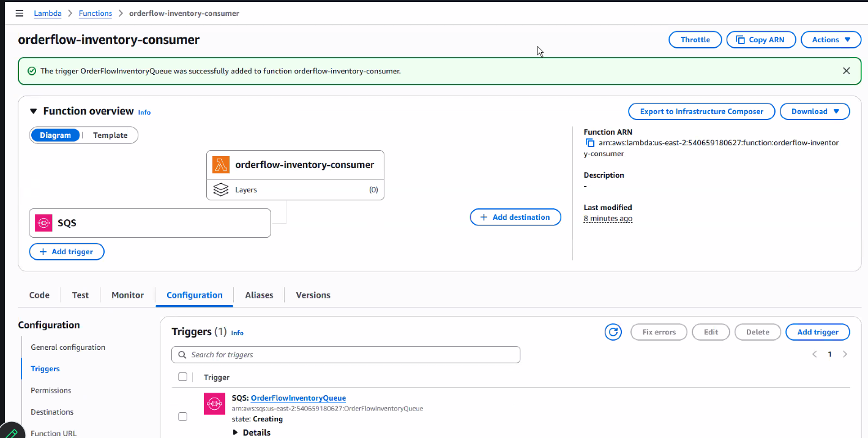Click the SQS trigger box in diagram
Viewport: 868px width, 438px height.
coord(150,223)
